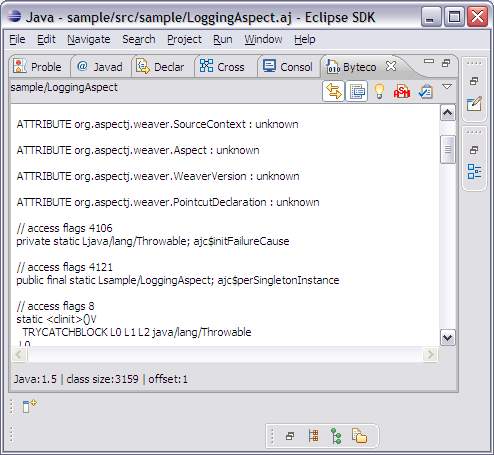
Task: Click the clipboard checkmark verify icon
Action: pos(426,91)
